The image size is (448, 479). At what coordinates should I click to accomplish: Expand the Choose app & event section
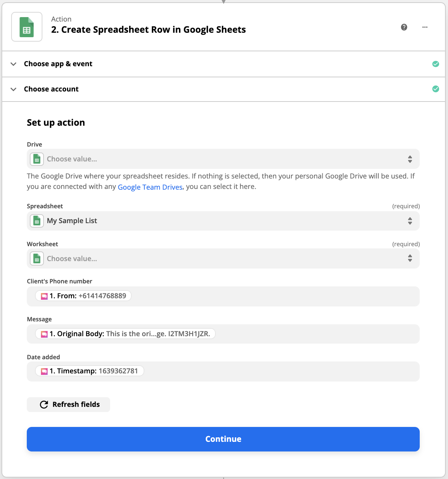pos(224,64)
